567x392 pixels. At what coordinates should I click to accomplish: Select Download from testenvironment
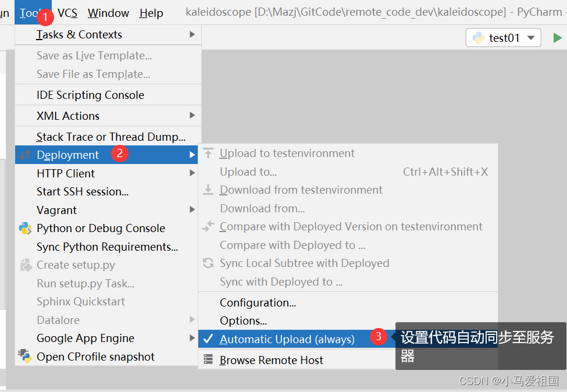pyautogui.click(x=348, y=190)
